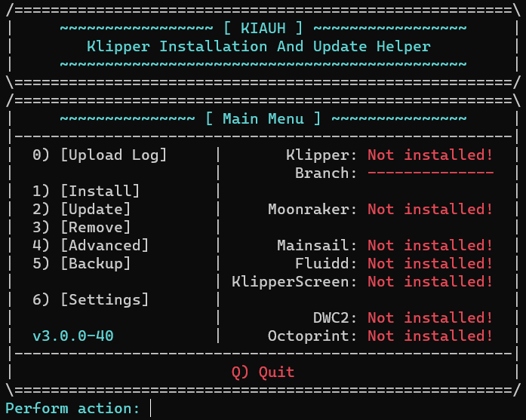This screenshot has width=526, height=420.
Task: Click KlipperScreen's Not installed status
Action: [x=430, y=281]
